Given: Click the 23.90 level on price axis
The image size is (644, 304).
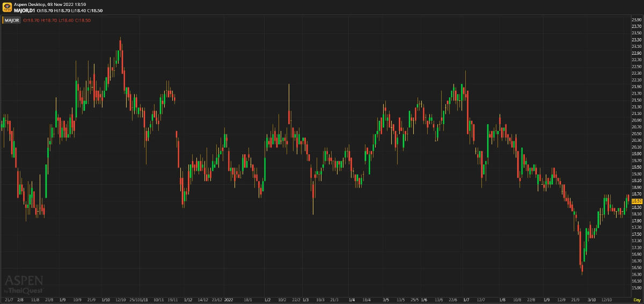Looking at the screenshot, I should pyautogui.click(x=636, y=20).
